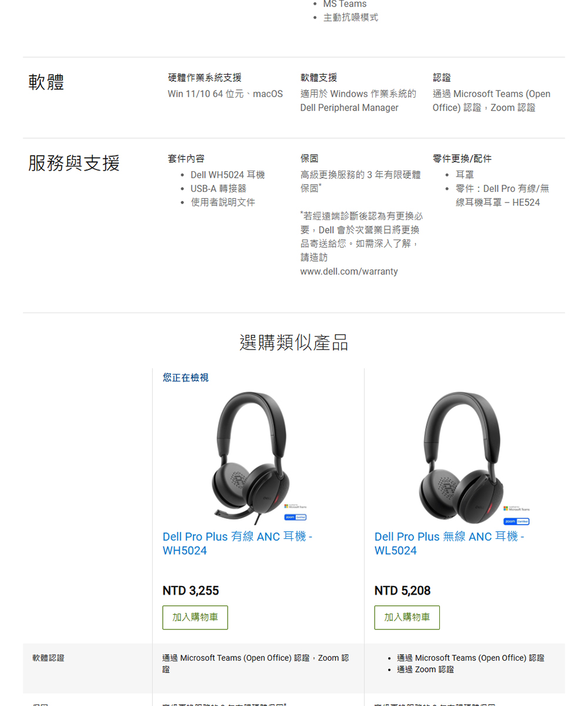Viewport: 588px width, 706px height.
Task: Click Microsoft Teams badge under WH5024 image
Action: pos(296,507)
